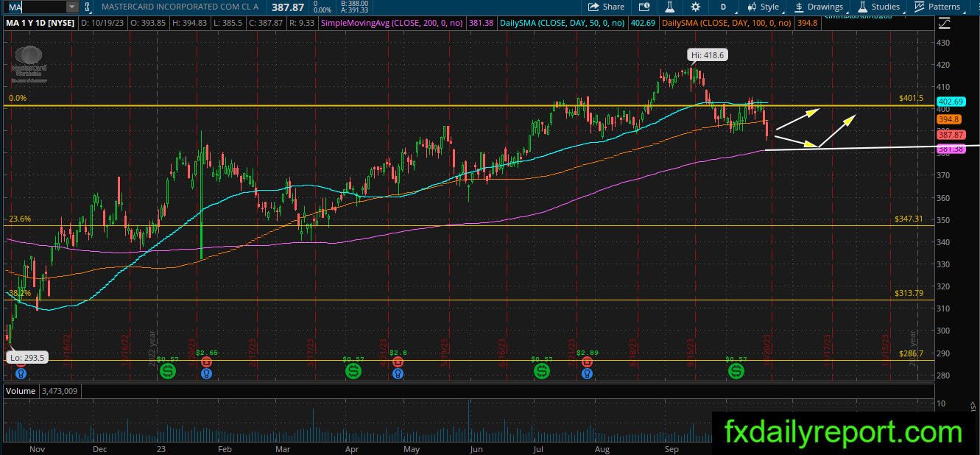Click the Jun label on the time axis
980x455 pixels.
coord(476,448)
